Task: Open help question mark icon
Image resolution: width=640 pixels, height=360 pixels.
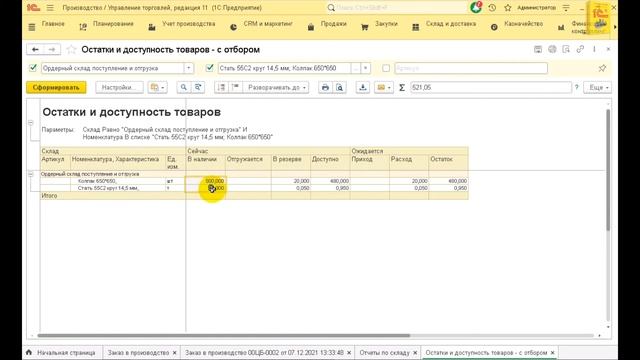Action: pos(577,87)
